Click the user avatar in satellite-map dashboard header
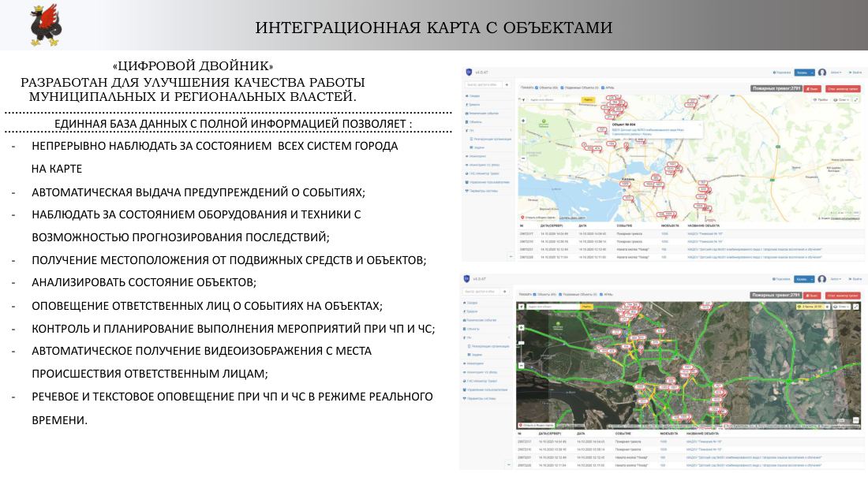 click(822, 279)
